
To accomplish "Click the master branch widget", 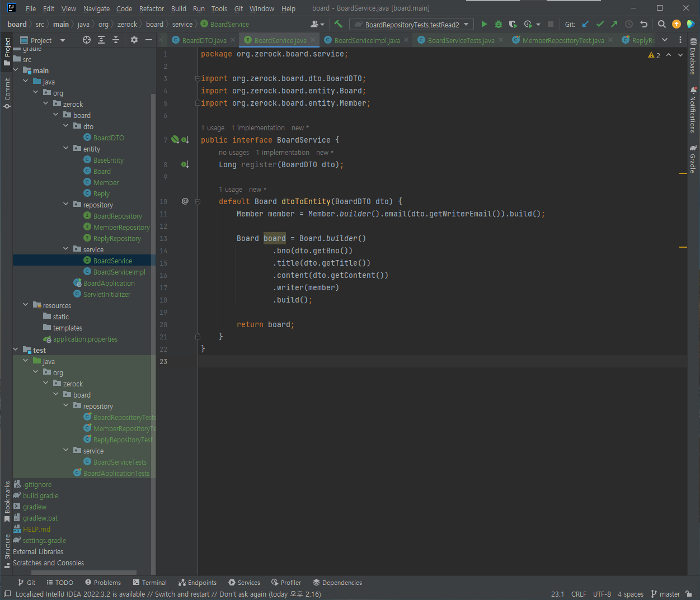I will click(x=666, y=594).
